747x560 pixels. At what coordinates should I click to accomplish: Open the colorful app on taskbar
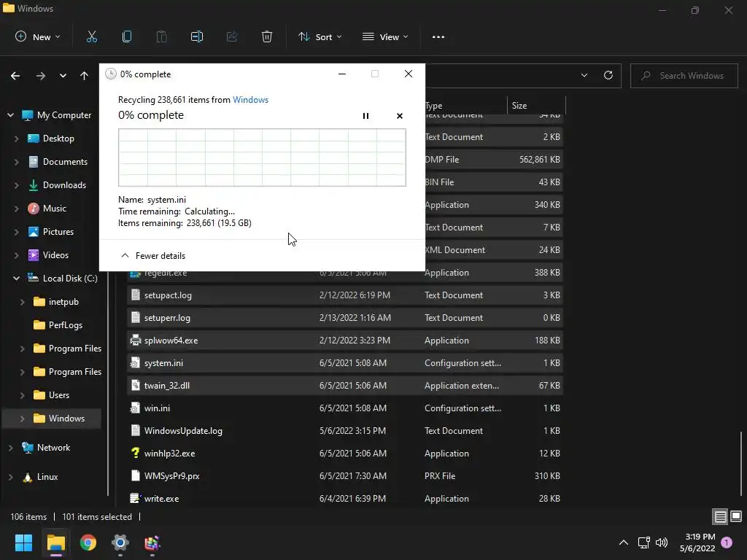(152, 542)
